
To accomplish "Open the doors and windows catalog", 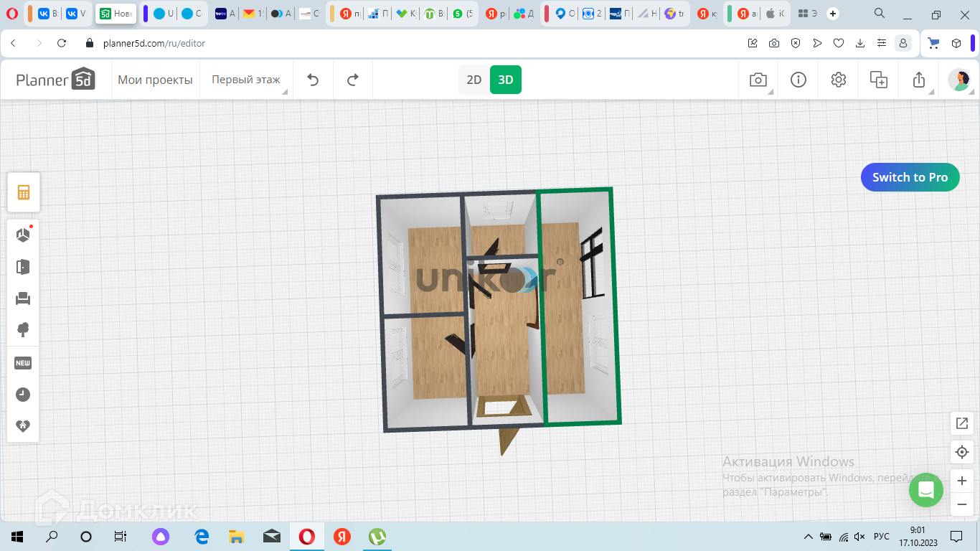I will click(24, 267).
